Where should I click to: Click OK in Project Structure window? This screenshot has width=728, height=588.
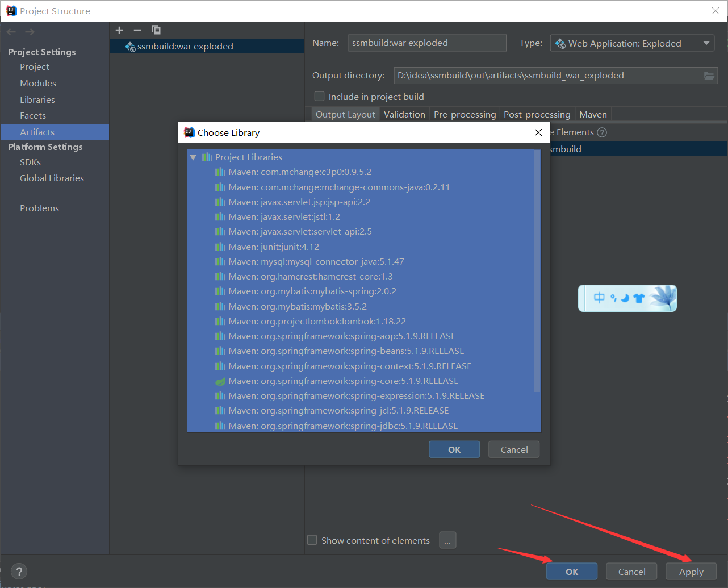pos(572,572)
